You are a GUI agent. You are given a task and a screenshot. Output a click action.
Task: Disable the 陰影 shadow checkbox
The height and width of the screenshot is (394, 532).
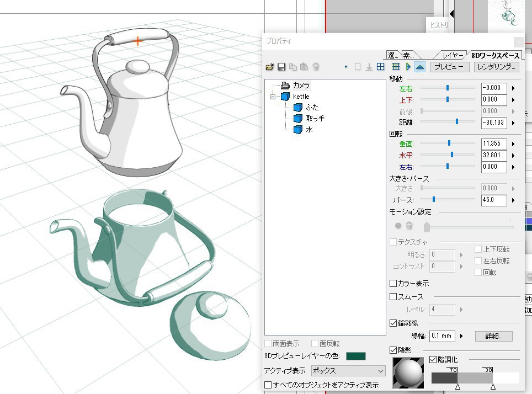[x=393, y=350]
